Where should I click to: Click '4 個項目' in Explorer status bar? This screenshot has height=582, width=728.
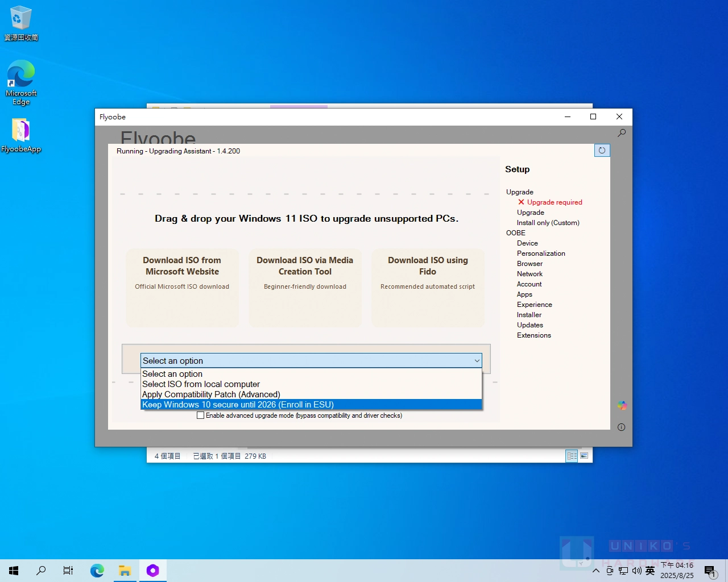tap(167, 456)
